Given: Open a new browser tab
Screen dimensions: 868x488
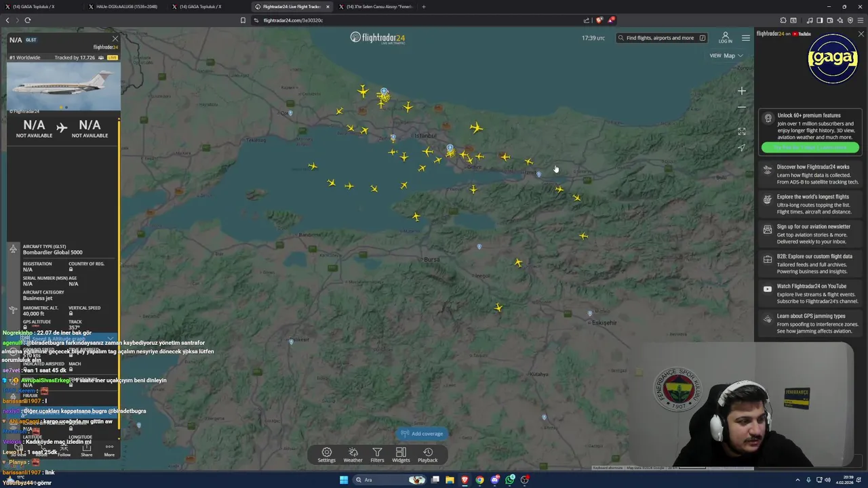Looking at the screenshot, I should tap(424, 6).
